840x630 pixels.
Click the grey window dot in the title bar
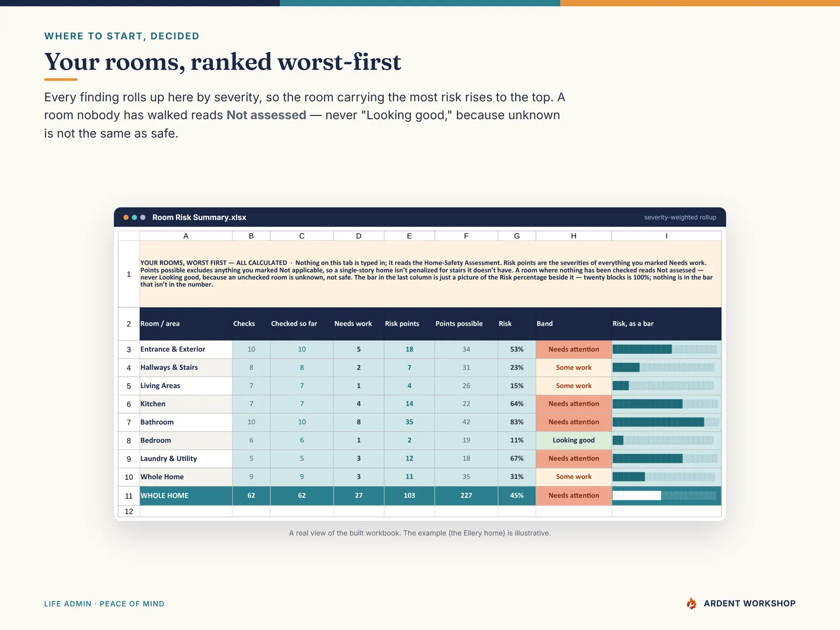pos(143,217)
